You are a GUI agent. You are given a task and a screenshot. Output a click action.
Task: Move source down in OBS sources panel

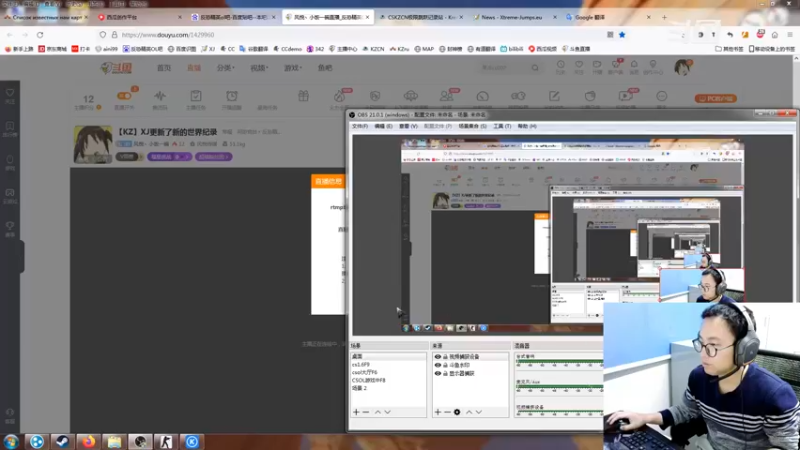tap(479, 412)
